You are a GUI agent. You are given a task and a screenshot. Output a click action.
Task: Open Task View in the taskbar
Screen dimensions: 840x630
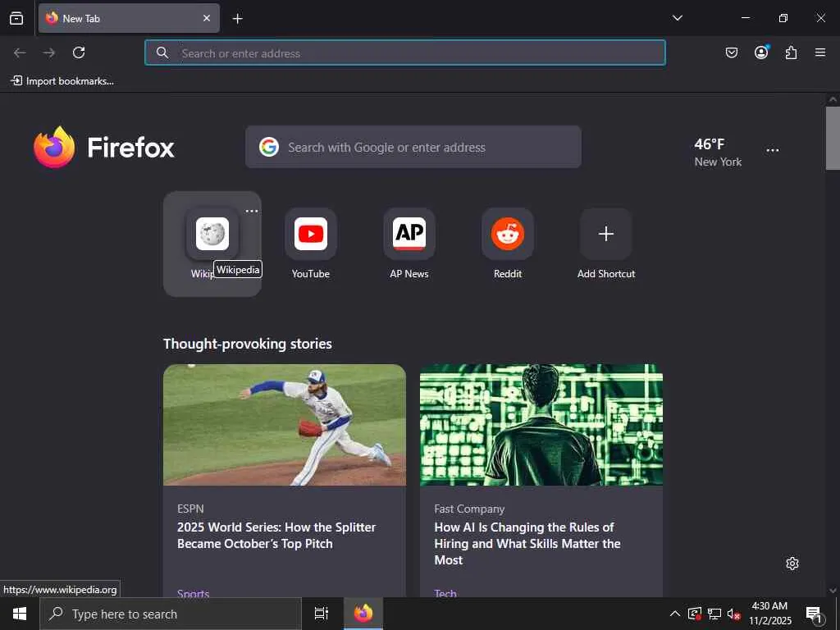click(322, 614)
